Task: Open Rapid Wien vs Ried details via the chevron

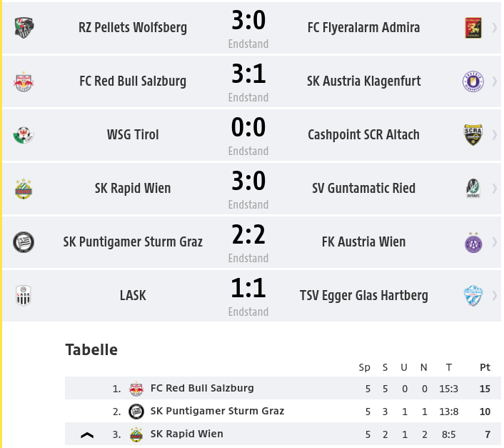Action: click(495, 189)
